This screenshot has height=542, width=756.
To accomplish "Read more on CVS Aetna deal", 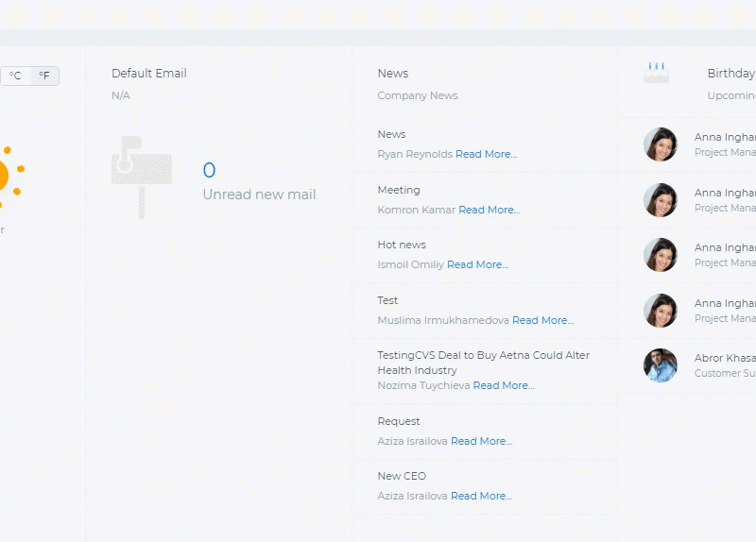I will 504,385.
